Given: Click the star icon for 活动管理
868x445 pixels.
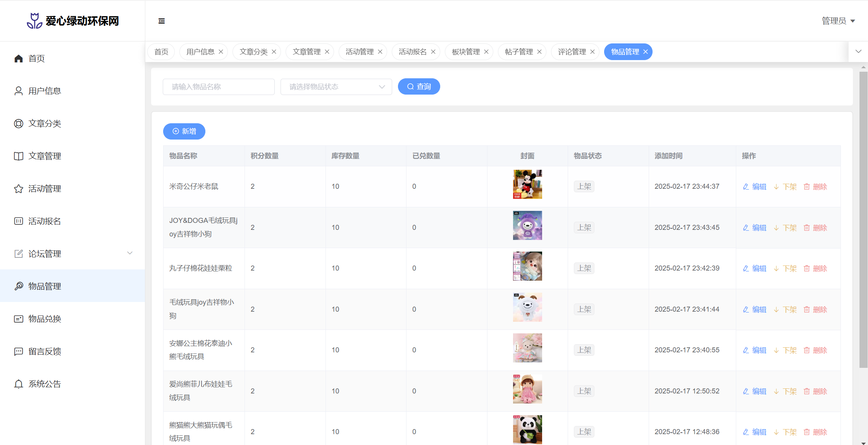Looking at the screenshot, I should 19,189.
